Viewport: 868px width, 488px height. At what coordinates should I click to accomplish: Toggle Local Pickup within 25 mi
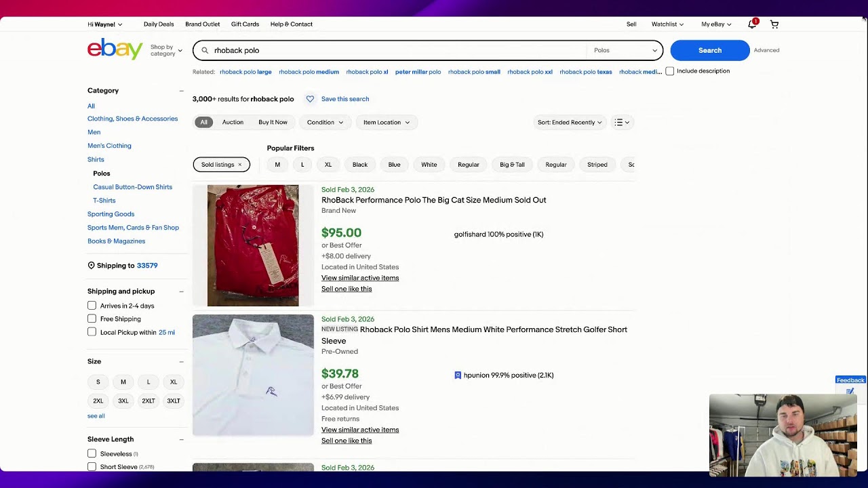pyautogui.click(x=92, y=332)
